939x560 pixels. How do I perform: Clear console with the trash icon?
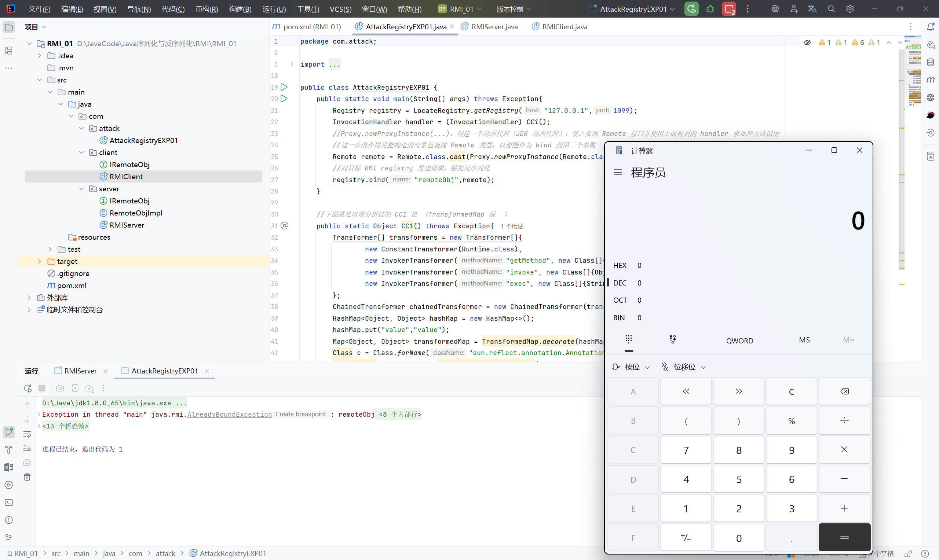pyautogui.click(x=27, y=477)
